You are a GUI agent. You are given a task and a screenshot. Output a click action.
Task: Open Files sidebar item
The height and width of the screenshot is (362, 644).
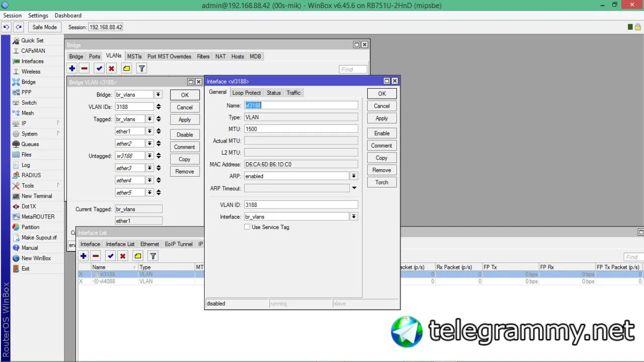26,155
